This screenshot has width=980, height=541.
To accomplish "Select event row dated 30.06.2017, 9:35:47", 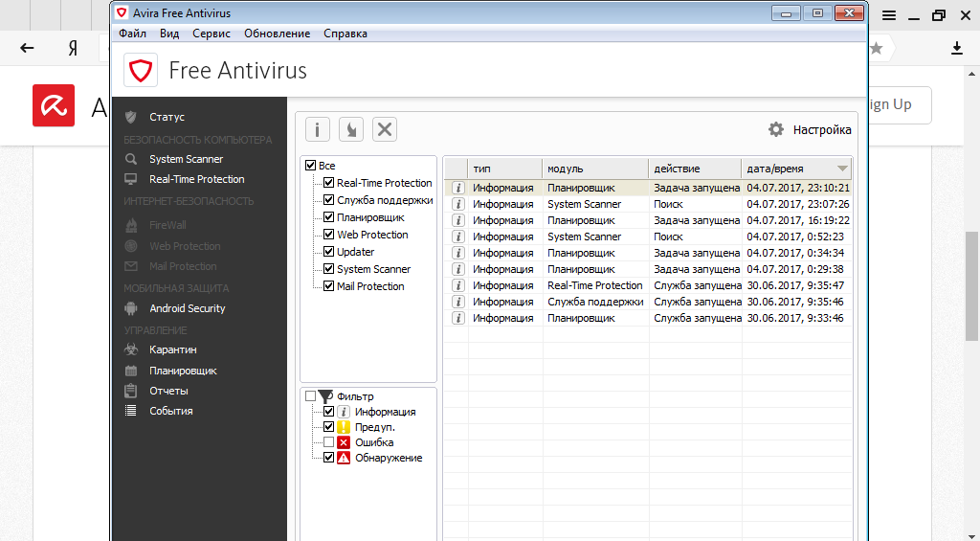I will pyautogui.click(x=648, y=285).
